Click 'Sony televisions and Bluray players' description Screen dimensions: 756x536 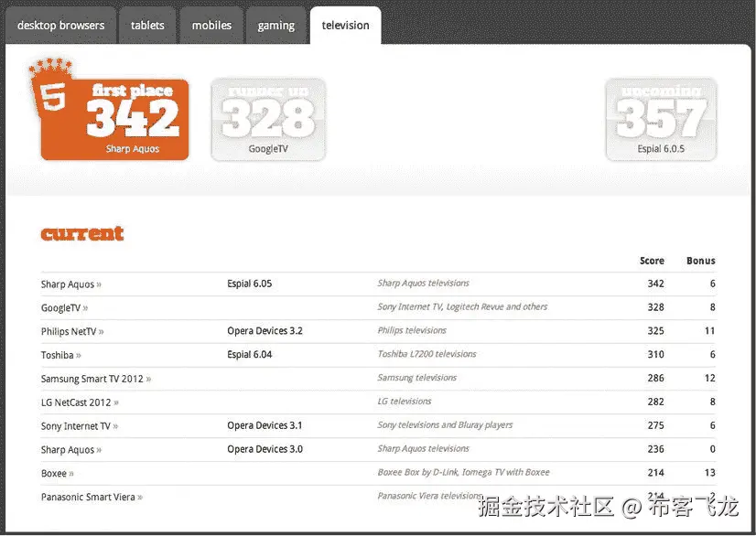(445, 425)
